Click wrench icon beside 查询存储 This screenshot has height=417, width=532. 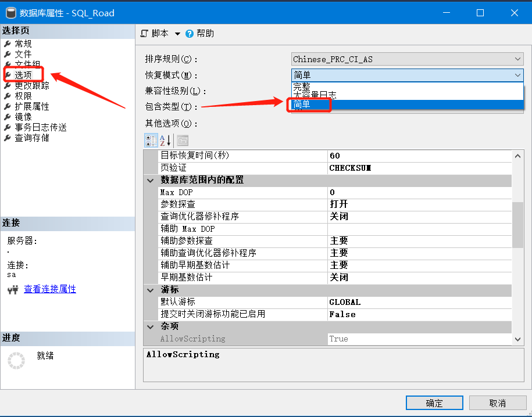[8, 138]
